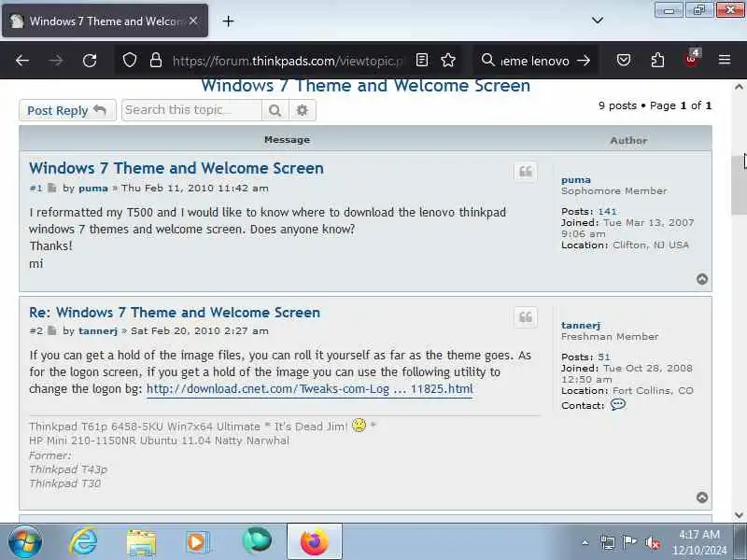
Task: Click the post #1 document icon
Action: tap(52, 189)
